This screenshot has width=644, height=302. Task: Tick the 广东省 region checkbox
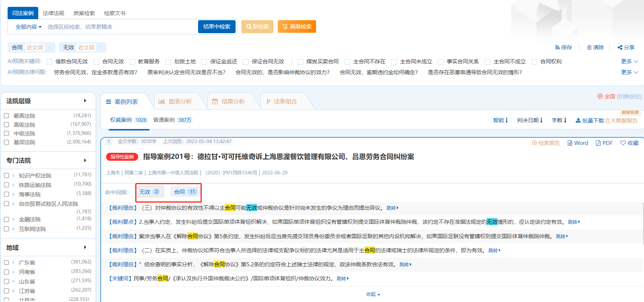pos(6,262)
